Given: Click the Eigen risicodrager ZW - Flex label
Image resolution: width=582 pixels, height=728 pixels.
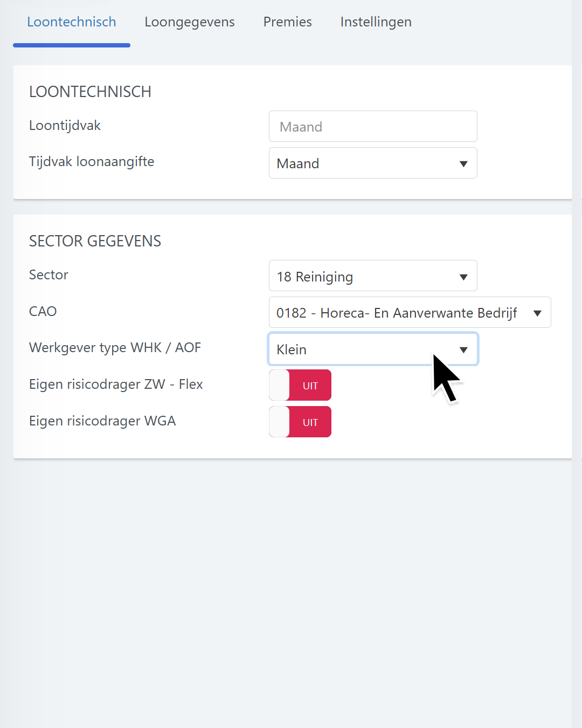Looking at the screenshot, I should click(x=116, y=384).
